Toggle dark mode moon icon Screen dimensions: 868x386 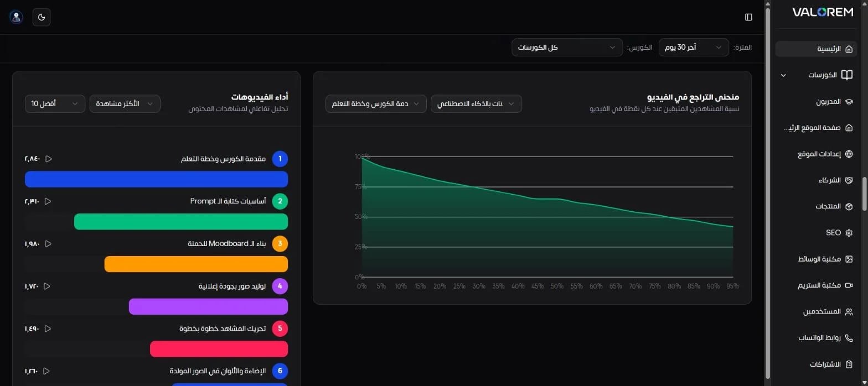click(42, 17)
